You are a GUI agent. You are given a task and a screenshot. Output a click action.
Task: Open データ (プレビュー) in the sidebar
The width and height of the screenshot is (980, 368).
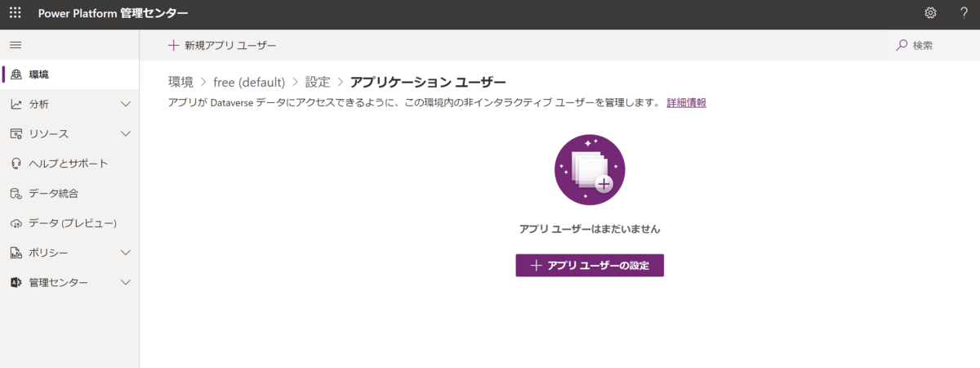tap(70, 222)
